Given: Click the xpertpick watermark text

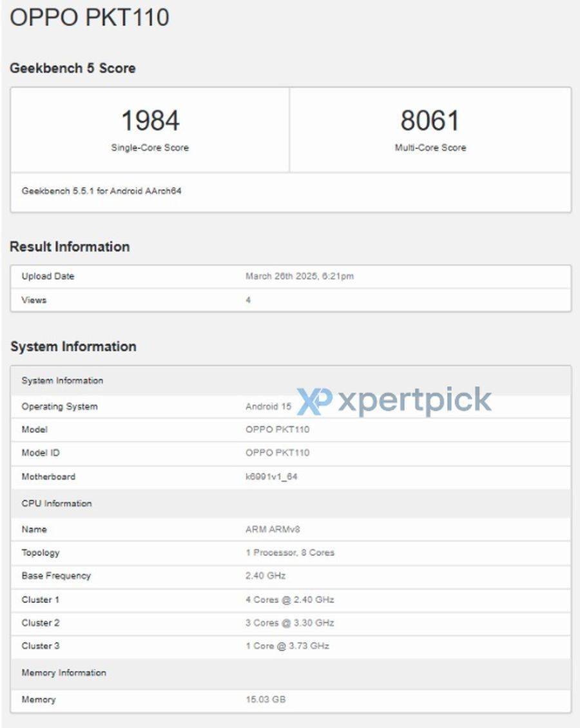Looking at the screenshot, I should pos(415,400).
